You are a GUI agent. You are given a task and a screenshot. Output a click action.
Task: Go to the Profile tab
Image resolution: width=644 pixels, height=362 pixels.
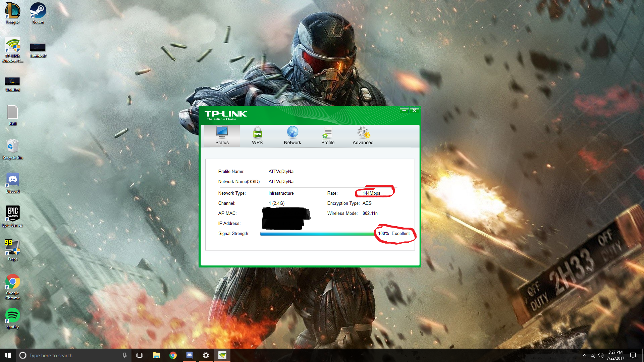pyautogui.click(x=328, y=136)
